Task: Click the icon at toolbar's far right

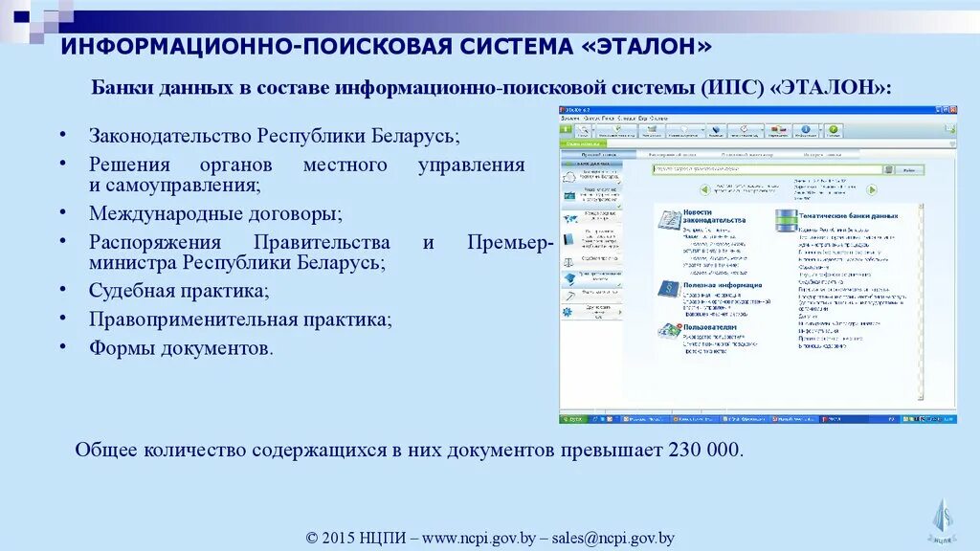Action: point(950,129)
